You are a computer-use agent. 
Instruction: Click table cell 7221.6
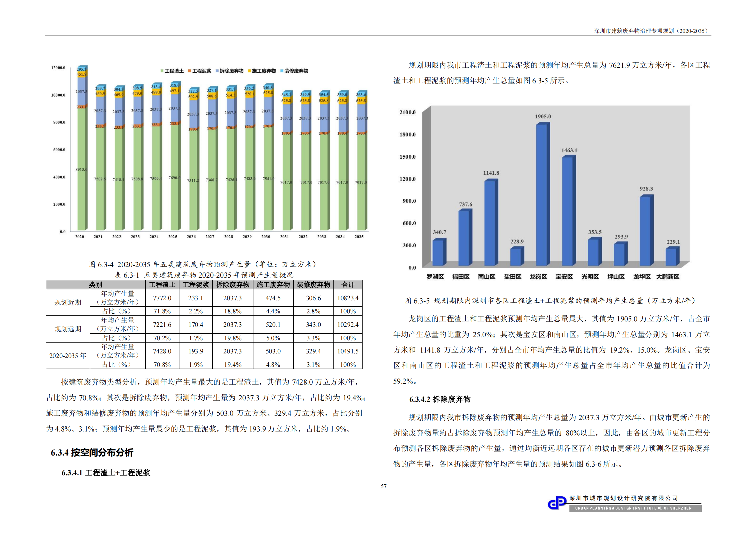[162, 325]
